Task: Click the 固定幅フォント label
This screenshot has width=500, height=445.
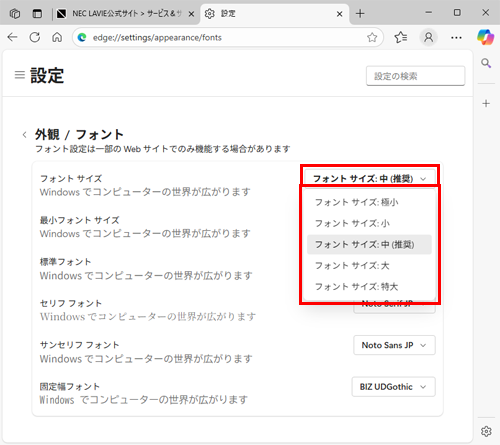Action: (70, 387)
